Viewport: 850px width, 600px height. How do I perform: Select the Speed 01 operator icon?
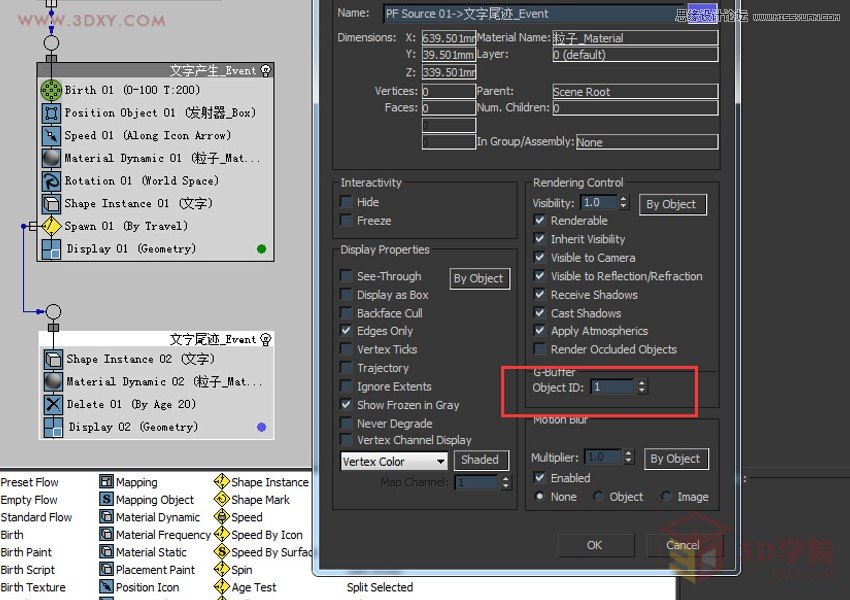51,136
